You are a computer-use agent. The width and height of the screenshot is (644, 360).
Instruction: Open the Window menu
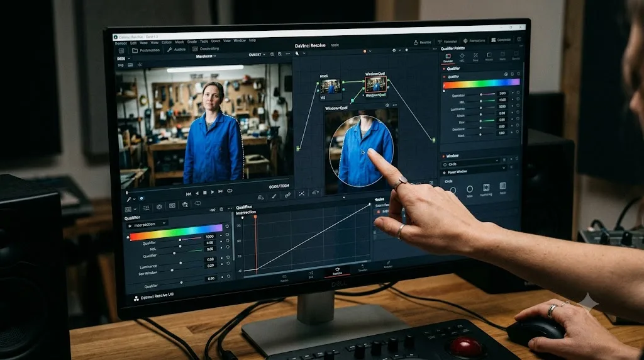pos(240,41)
